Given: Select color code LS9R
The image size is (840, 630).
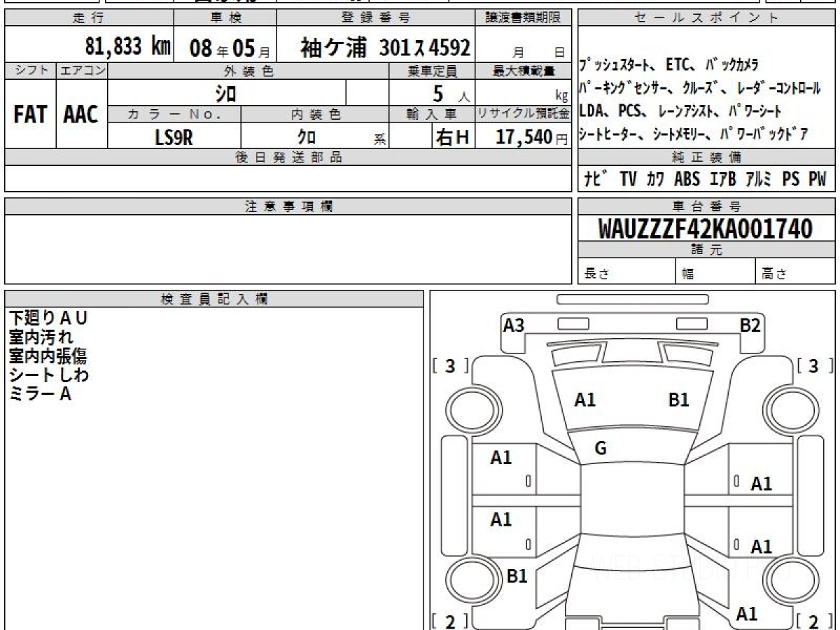Looking at the screenshot, I should coord(174,136).
